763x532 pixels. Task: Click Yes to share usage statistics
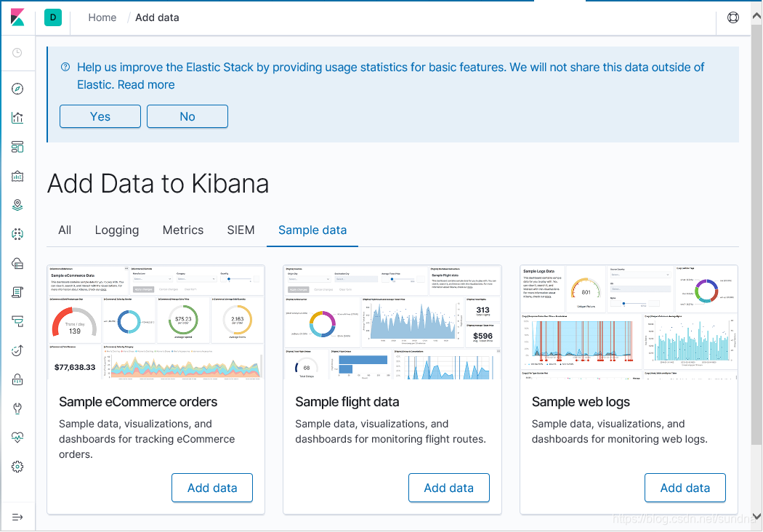[100, 116]
